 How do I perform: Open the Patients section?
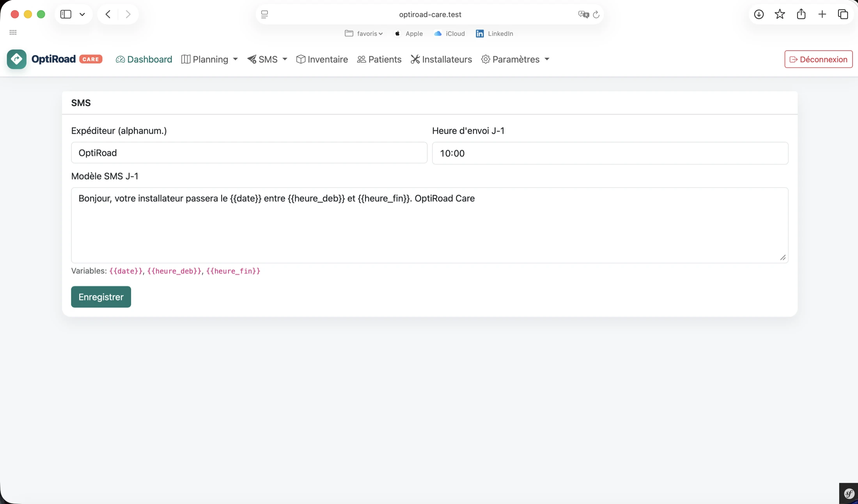pyautogui.click(x=379, y=59)
